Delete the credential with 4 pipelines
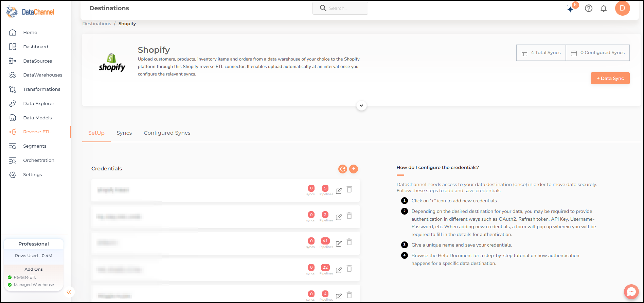 [x=349, y=295]
